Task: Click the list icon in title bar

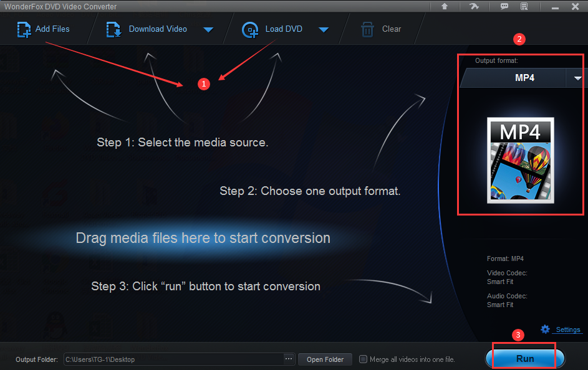Action: pyautogui.click(x=524, y=6)
